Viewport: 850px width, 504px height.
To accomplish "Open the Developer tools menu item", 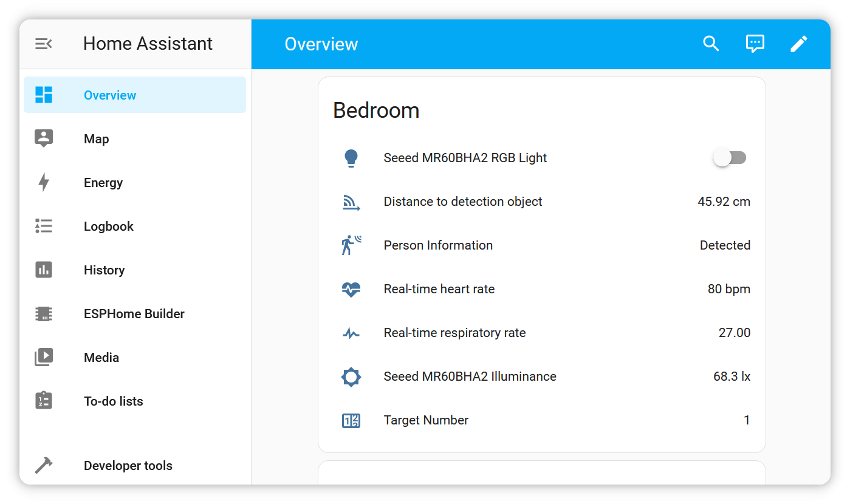I will pyautogui.click(x=135, y=465).
